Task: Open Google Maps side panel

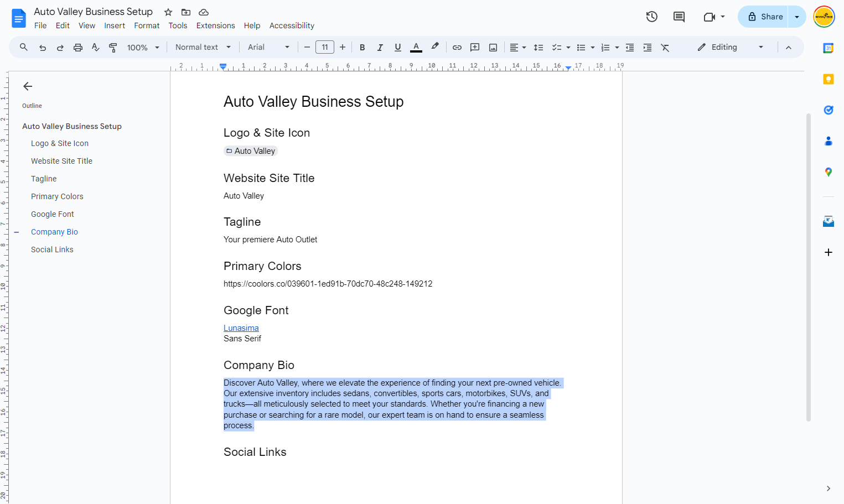Action: (829, 172)
